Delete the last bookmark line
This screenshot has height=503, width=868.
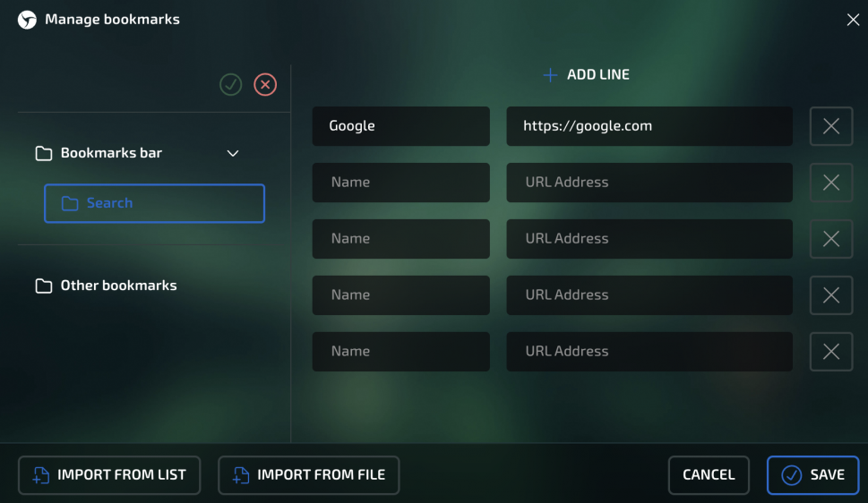pyautogui.click(x=831, y=352)
